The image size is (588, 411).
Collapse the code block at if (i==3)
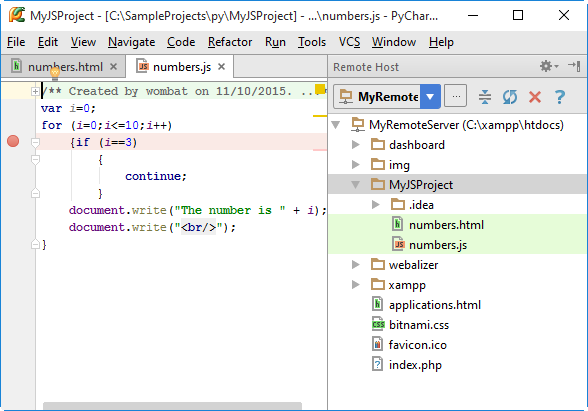tap(35, 142)
